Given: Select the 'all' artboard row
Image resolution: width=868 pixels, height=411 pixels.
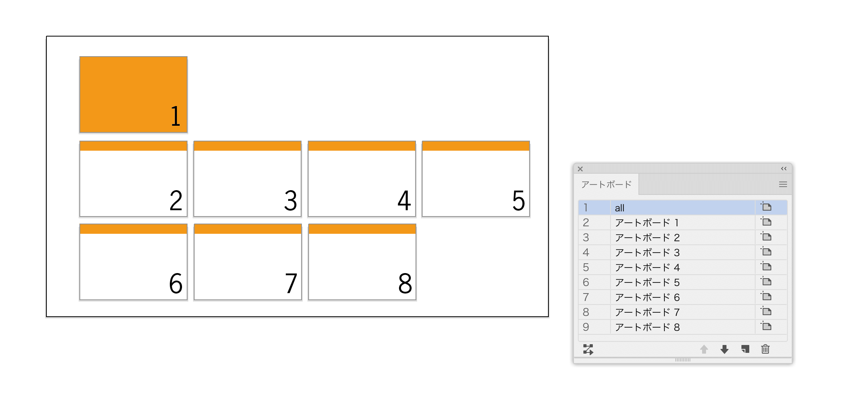Looking at the screenshot, I should [683, 207].
